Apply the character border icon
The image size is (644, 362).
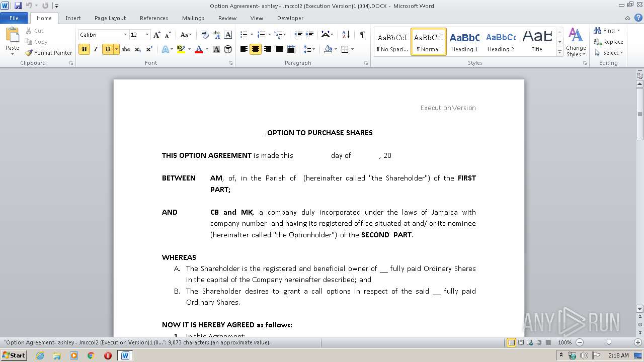coord(228,35)
